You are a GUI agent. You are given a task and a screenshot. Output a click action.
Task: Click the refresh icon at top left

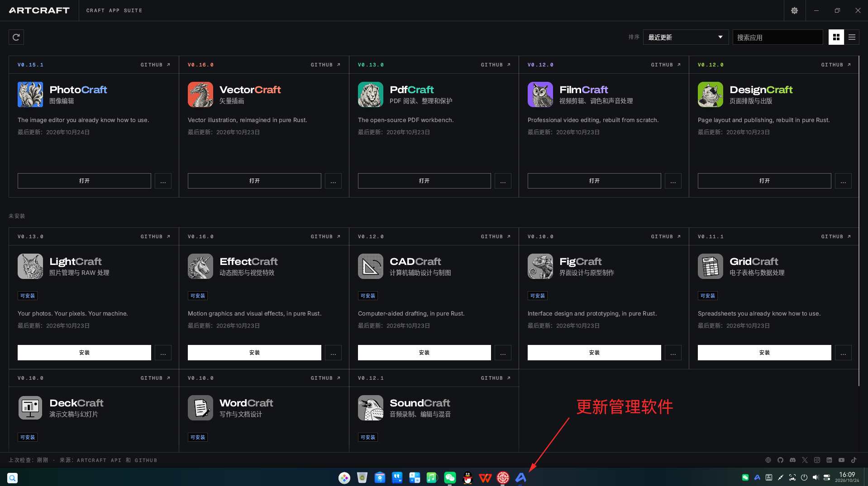(16, 37)
